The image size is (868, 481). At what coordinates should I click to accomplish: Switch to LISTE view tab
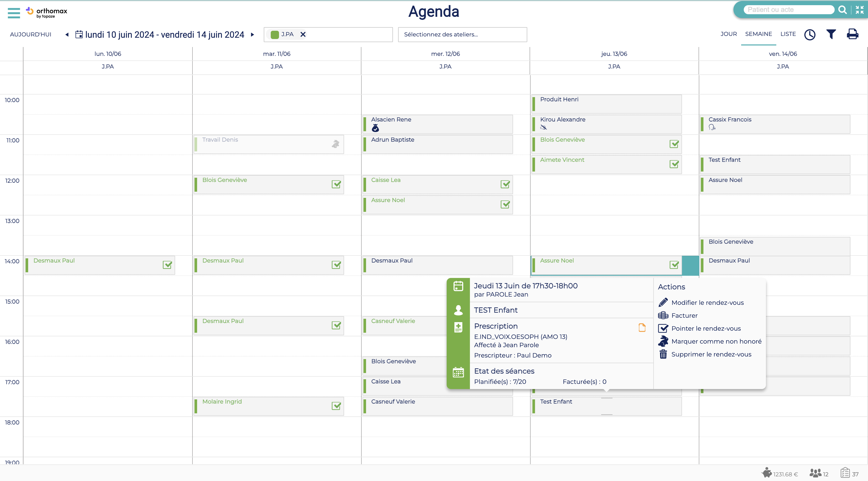pyautogui.click(x=788, y=34)
